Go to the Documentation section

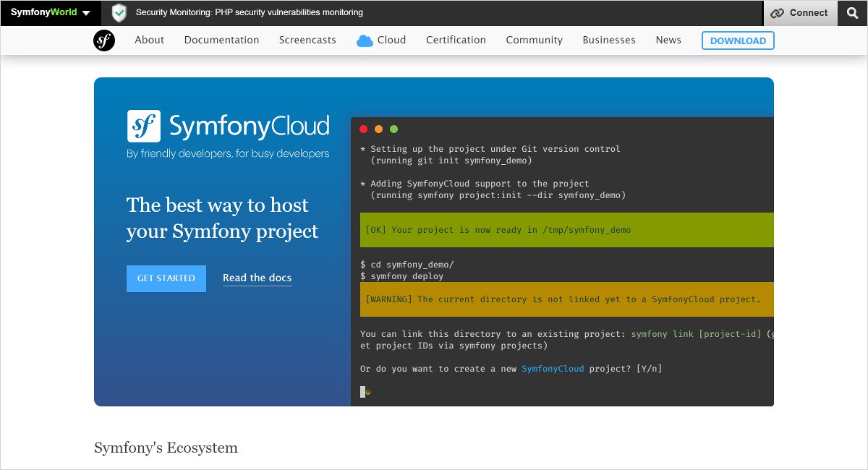coord(221,40)
